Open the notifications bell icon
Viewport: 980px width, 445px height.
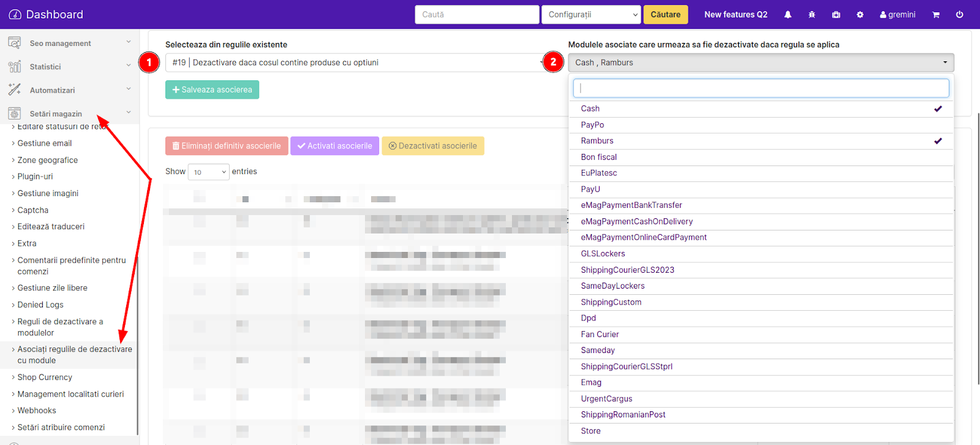pyautogui.click(x=788, y=15)
